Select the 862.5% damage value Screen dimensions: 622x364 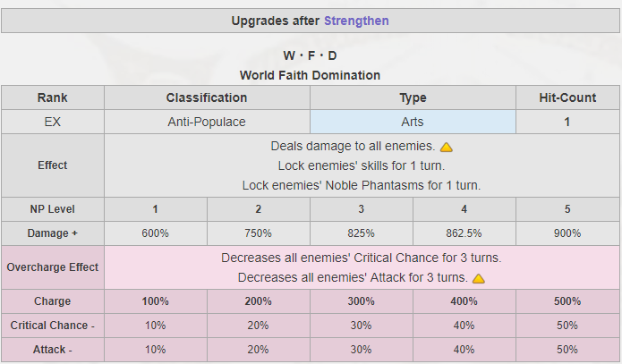pyautogui.click(x=464, y=233)
